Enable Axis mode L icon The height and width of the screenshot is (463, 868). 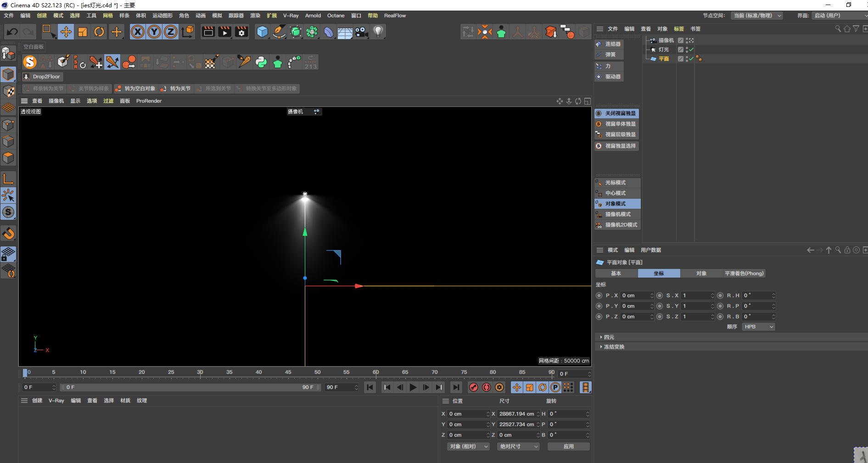coord(8,179)
